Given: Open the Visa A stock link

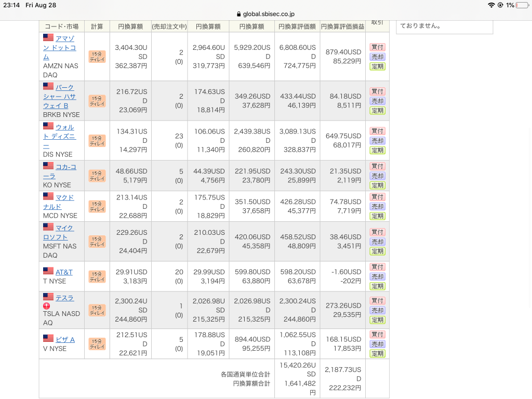Looking at the screenshot, I should click(x=65, y=339).
